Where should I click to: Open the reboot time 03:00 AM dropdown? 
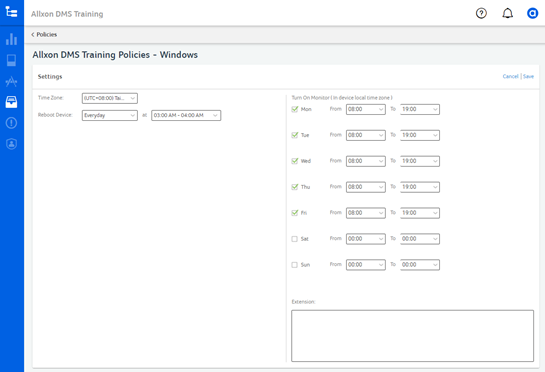pos(186,115)
